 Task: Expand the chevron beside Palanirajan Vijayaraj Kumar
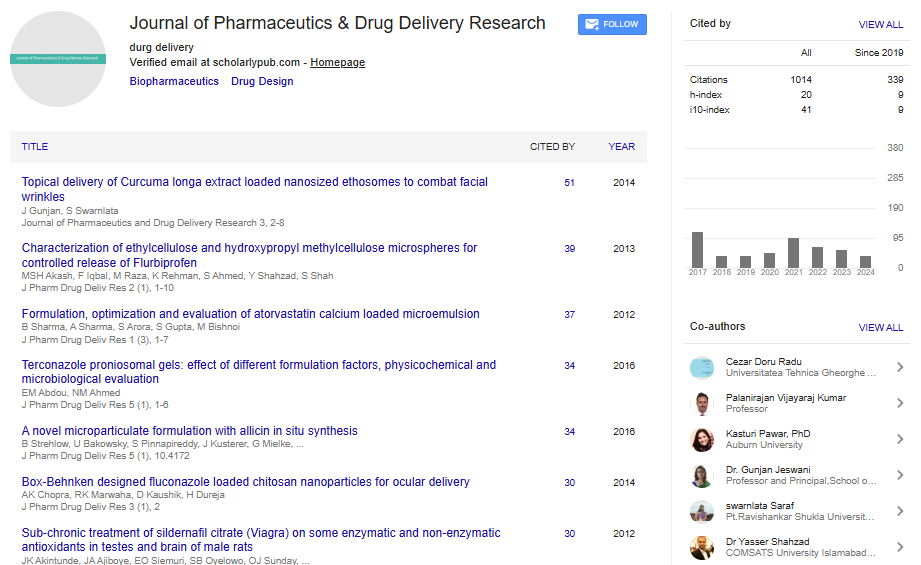pos(900,403)
